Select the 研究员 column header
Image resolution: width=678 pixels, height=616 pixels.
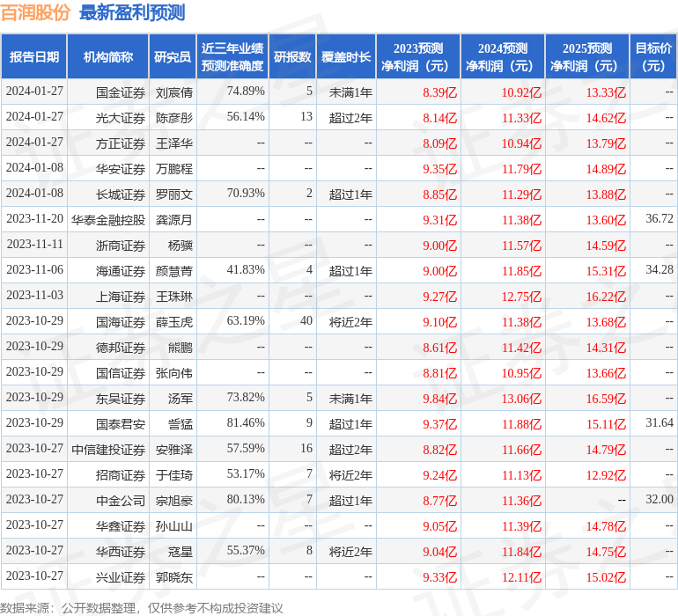173,56
